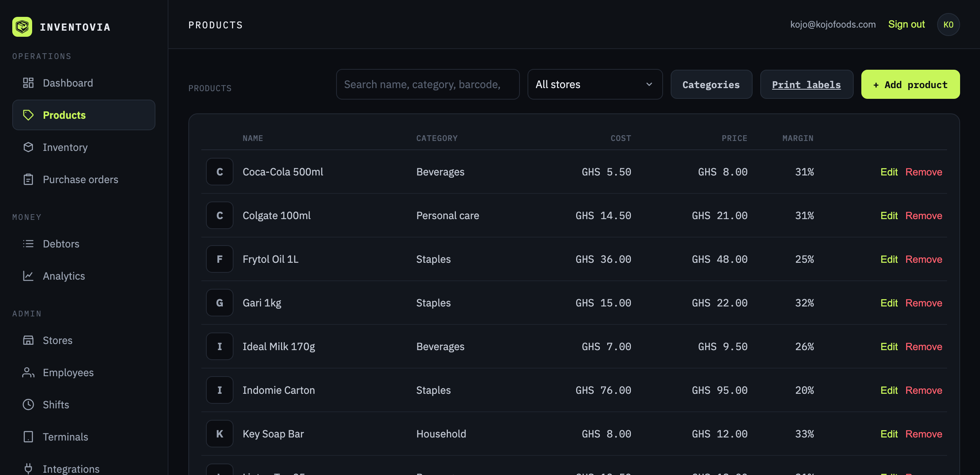Viewport: 980px width, 475px height.
Task: Click the Gari 1kg letter thumbnail
Action: [220, 303]
